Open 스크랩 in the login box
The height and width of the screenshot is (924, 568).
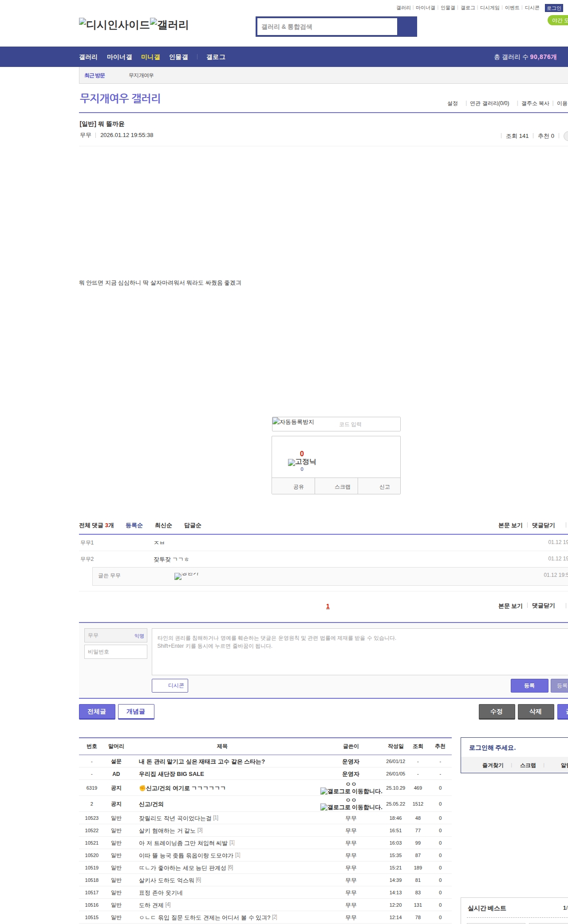[x=528, y=765]
